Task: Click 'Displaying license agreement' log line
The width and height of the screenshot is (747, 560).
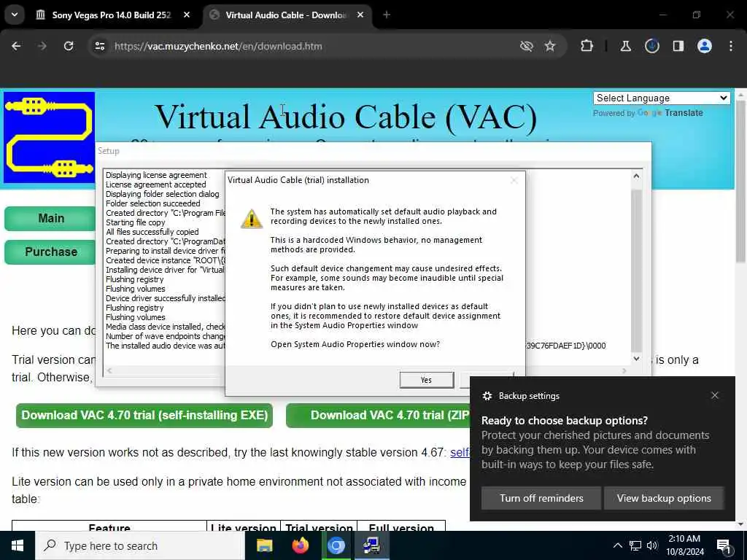Action: click(156, 175)
